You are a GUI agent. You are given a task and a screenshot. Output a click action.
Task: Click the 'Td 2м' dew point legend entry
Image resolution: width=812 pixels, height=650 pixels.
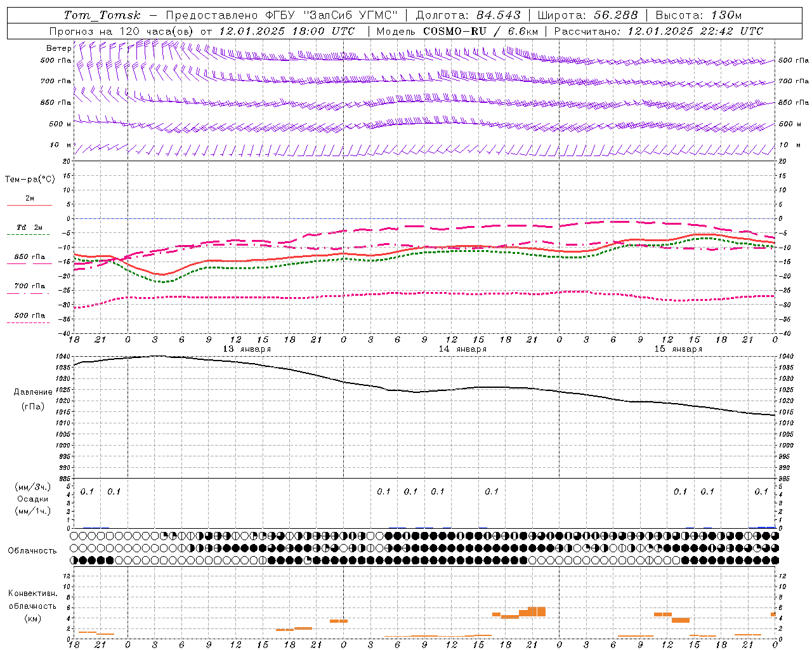coord(30,227)
